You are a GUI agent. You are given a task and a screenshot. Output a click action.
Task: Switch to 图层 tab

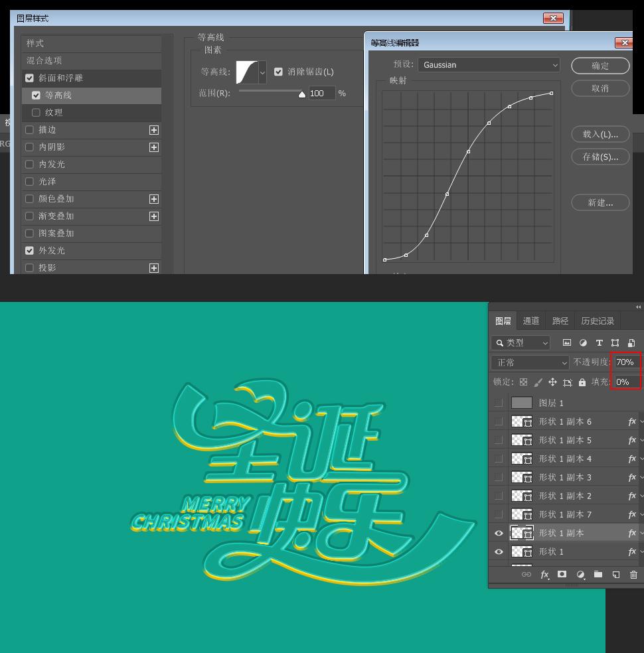click(503, 321)
